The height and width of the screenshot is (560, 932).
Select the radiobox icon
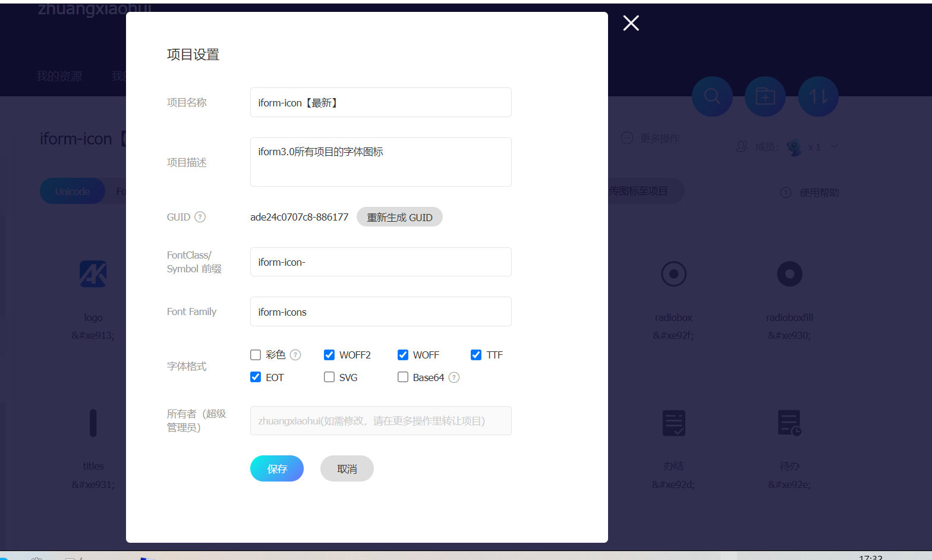tap(673, 274)
